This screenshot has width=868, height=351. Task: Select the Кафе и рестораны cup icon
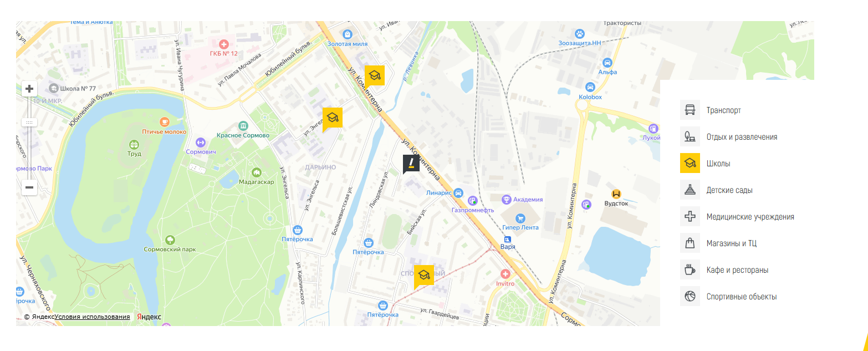click(x=690, y=269)
